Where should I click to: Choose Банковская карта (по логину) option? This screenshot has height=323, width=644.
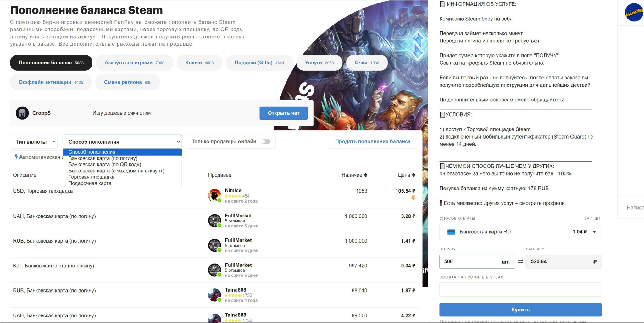pos(122,158)
